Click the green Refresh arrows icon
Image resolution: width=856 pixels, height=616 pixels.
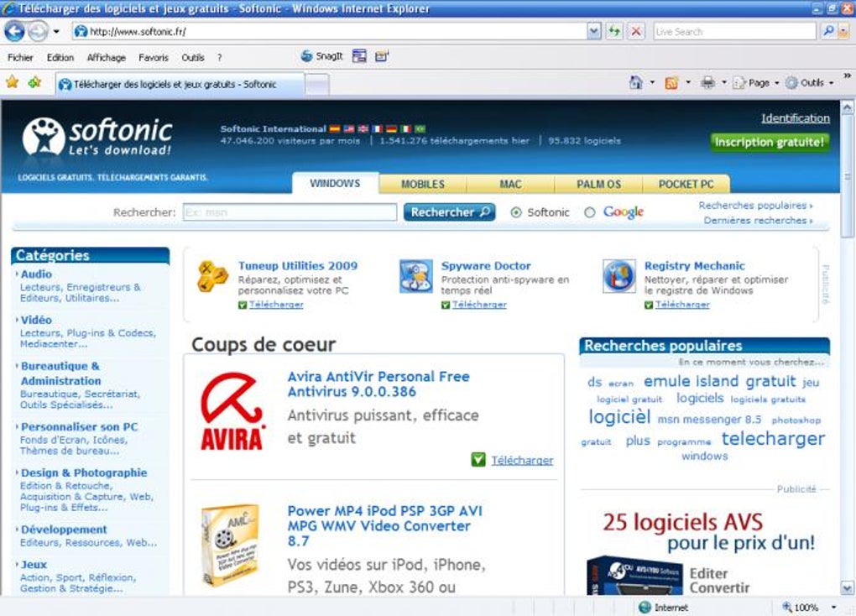coord(614,32)
